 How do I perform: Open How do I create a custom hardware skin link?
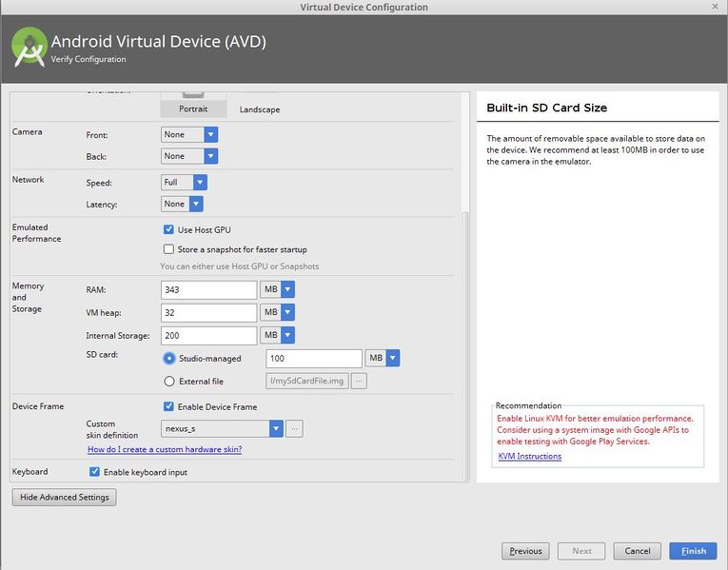[x=165, y=449]
